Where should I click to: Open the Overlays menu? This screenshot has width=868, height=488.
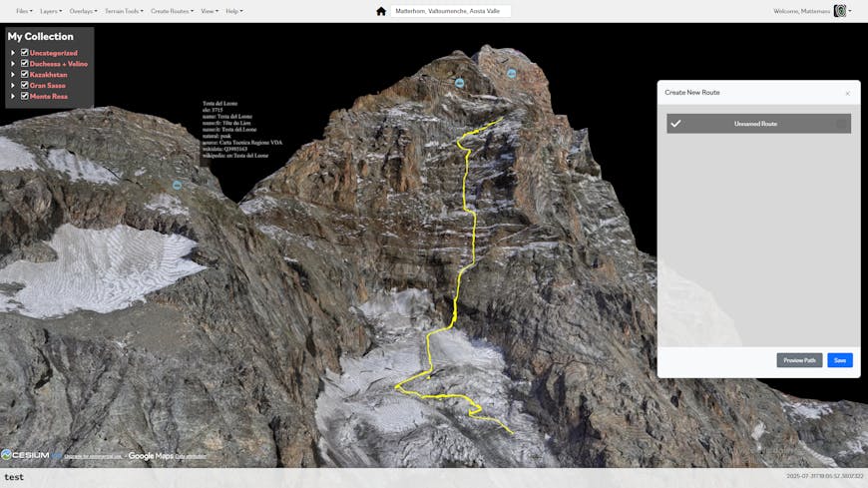[x=83, y=11]
